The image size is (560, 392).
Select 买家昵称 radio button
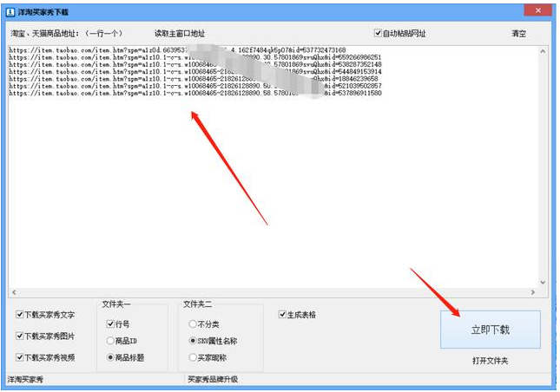pos(193,357)
